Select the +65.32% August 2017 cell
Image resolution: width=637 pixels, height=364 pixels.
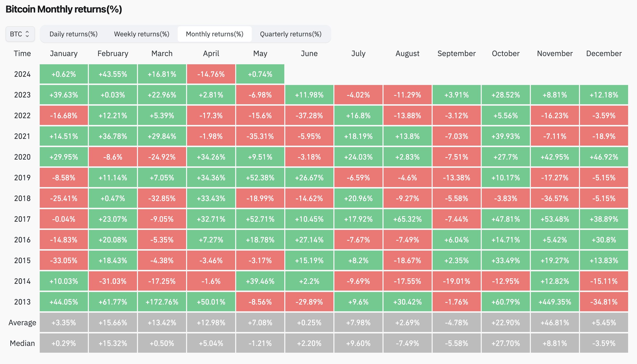tap(408, 219)
